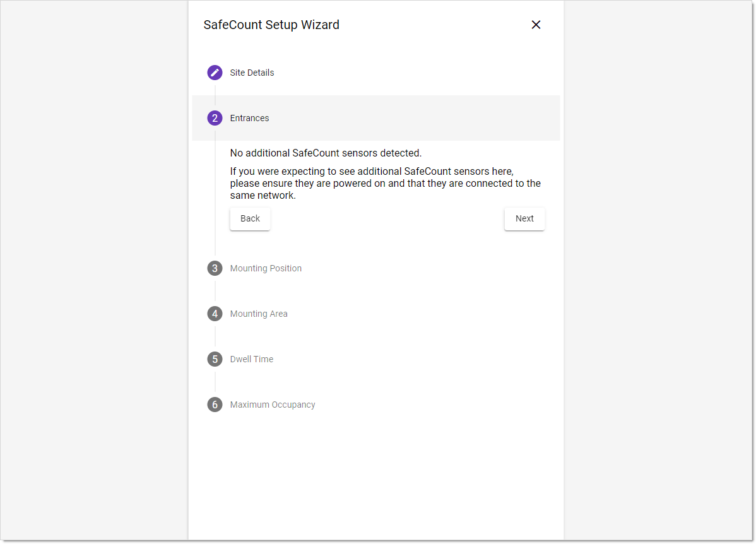Click the paragraph starting 'If you were expecting'
Viewport: 756px width, 544px height.
[385, 183]
